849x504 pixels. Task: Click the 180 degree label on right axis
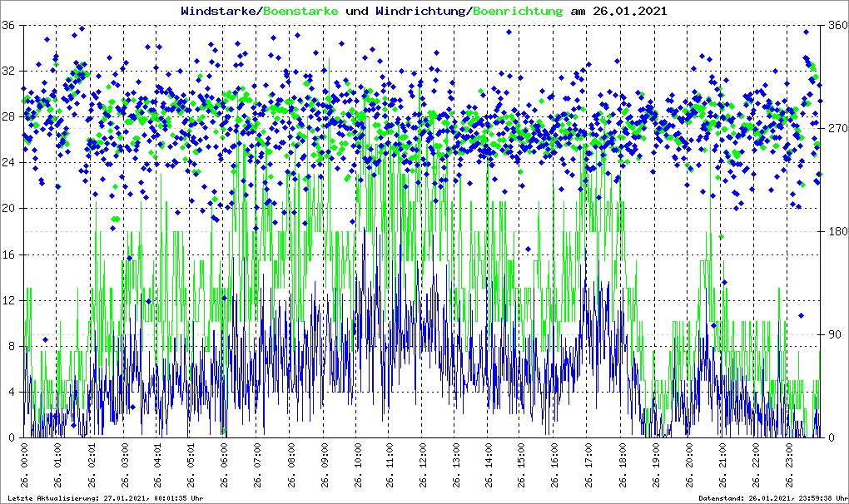point(835,231)
